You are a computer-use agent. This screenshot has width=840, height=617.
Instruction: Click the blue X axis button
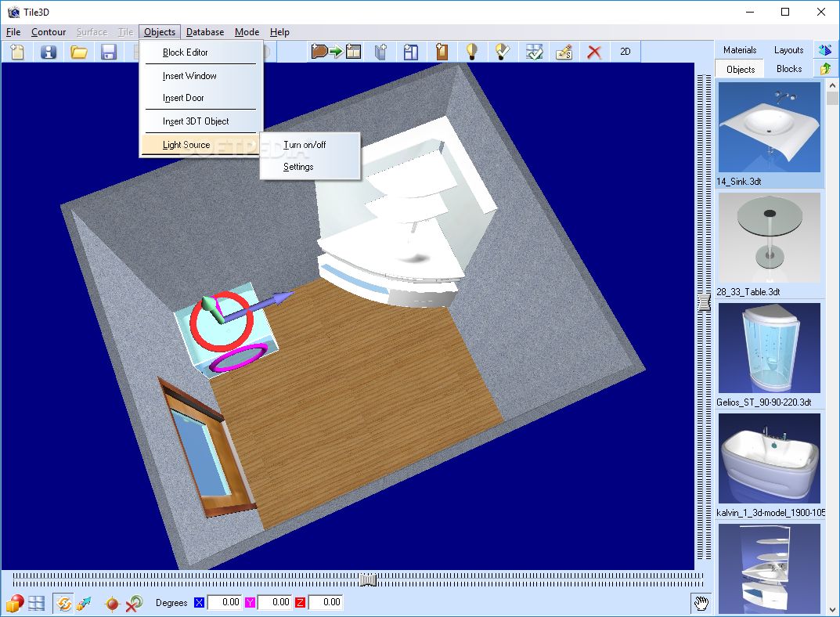pyautogui.click(x=200, y=603)
